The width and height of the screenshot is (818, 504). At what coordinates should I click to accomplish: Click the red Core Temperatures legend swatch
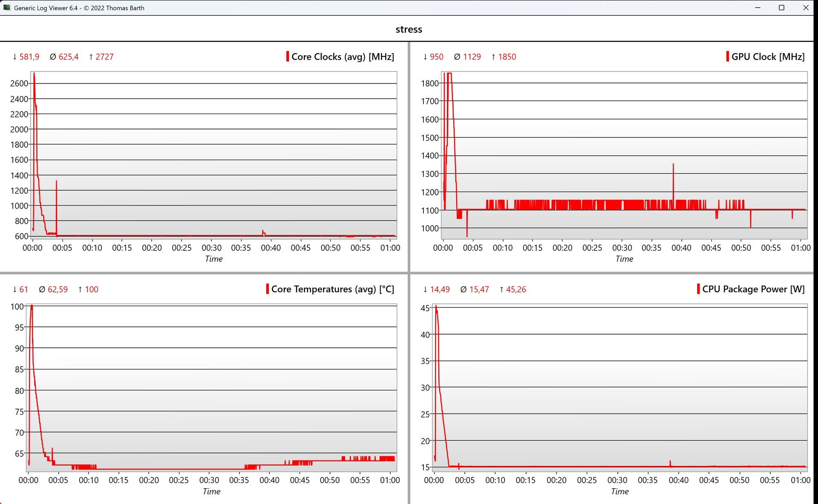coord(268,289)
